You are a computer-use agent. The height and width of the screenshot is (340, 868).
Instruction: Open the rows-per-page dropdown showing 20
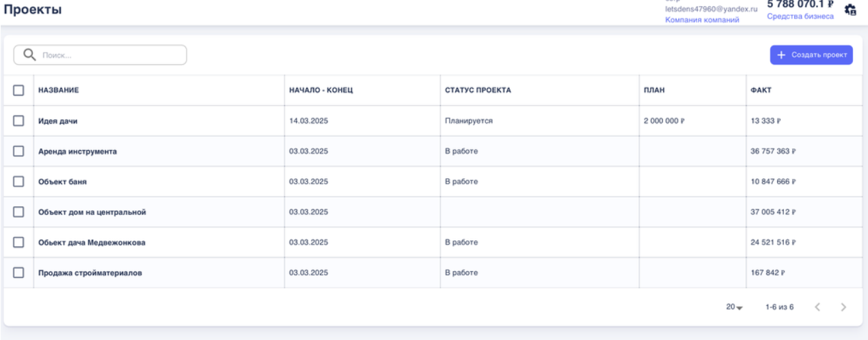734,307
